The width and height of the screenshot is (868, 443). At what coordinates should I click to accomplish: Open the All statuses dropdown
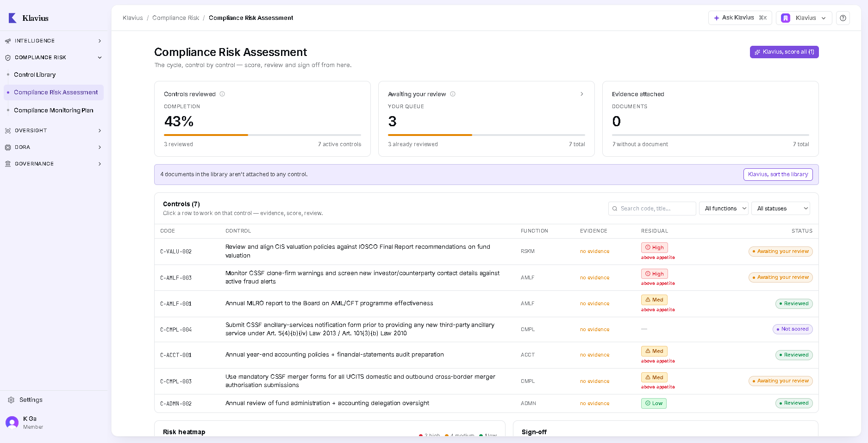(x=781, y=209)
